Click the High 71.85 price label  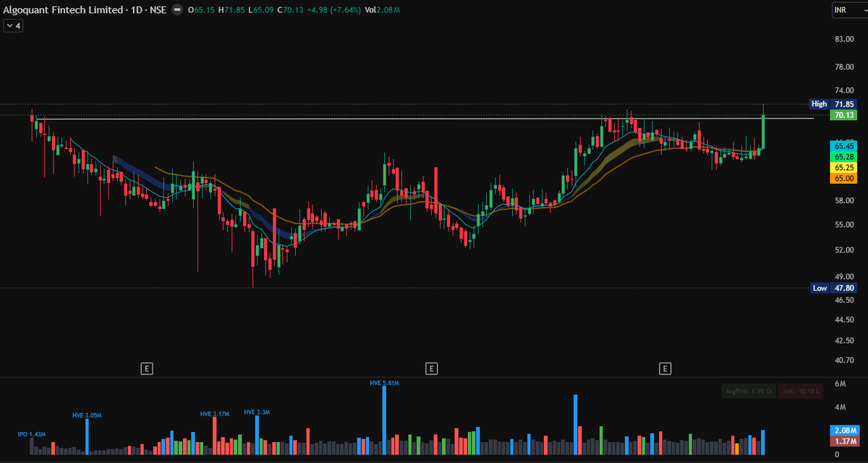833,103
